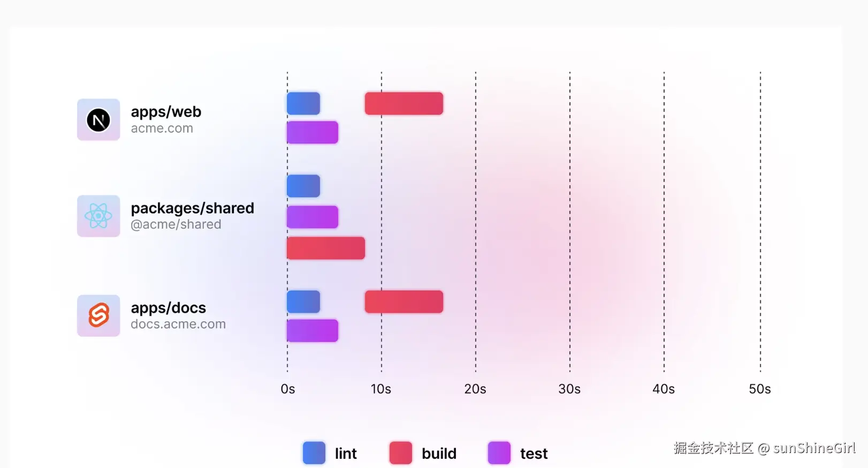The image size is (868, 468).
Task: Select the apps/docs test bar
Action: (313, 330)
